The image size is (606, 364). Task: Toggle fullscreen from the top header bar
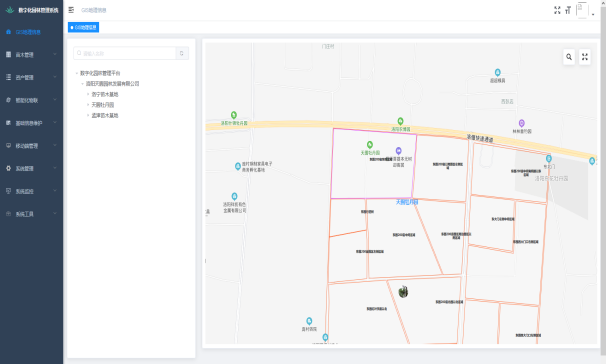point(557,10)
